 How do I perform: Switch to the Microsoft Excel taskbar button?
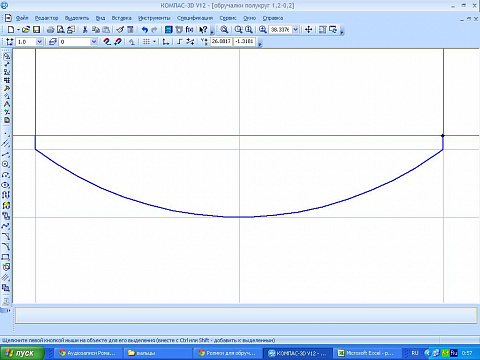(x=367, y=353)
